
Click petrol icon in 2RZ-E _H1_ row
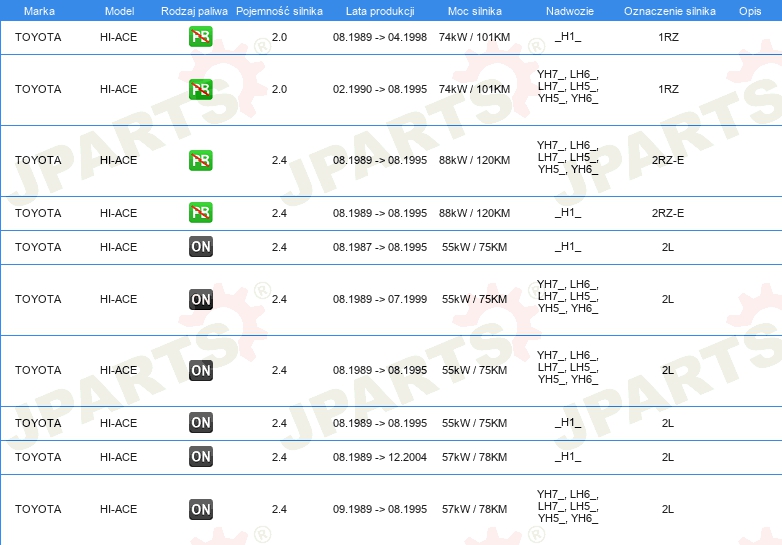(x=200, y=212)
